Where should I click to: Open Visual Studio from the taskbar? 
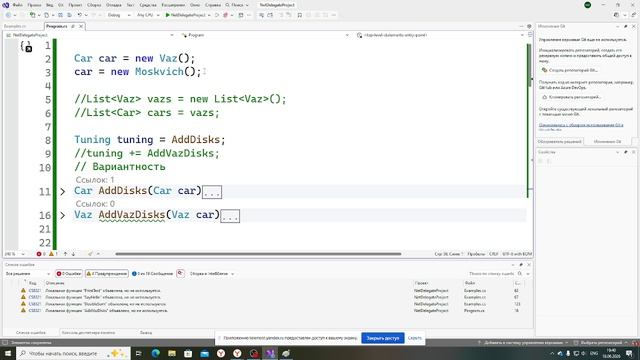[270, 353]
